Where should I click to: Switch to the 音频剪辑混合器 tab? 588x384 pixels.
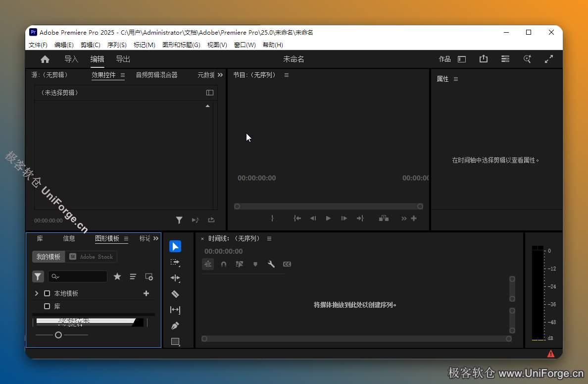157,75
